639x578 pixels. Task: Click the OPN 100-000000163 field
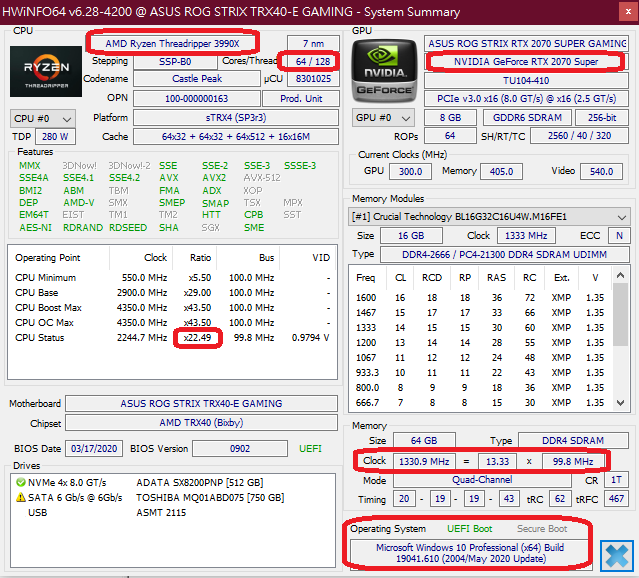tap(197, 99)
